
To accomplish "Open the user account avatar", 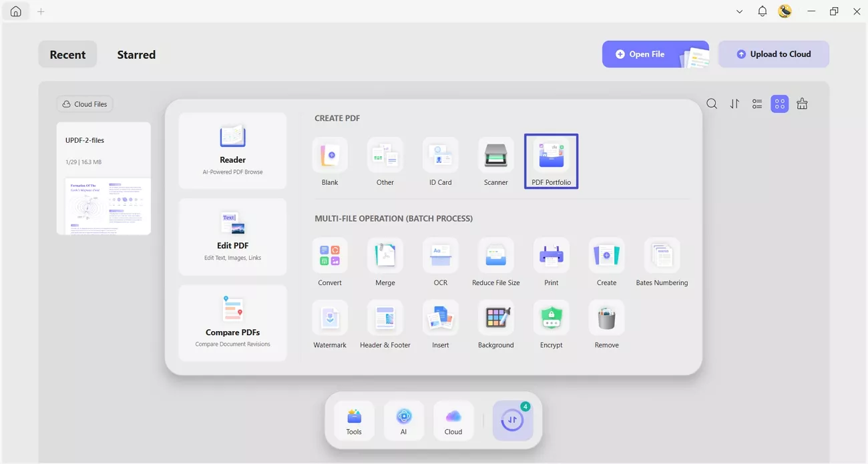I will [x=785, y=11].
